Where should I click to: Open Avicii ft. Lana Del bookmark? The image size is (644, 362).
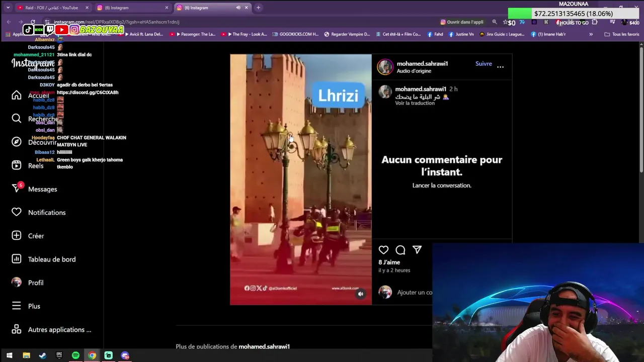[143, 34]
